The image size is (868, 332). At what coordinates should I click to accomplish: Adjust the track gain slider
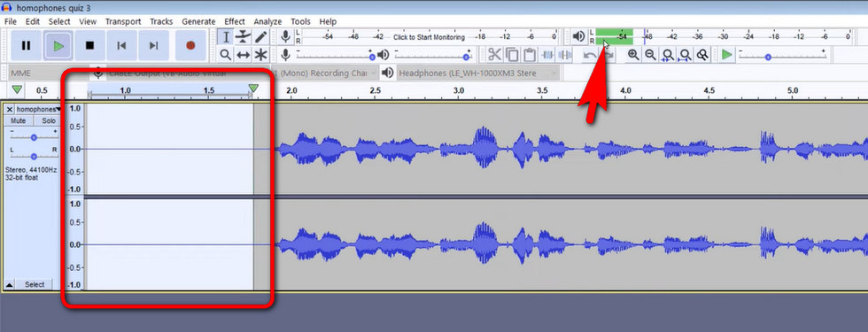pos(34,136)
